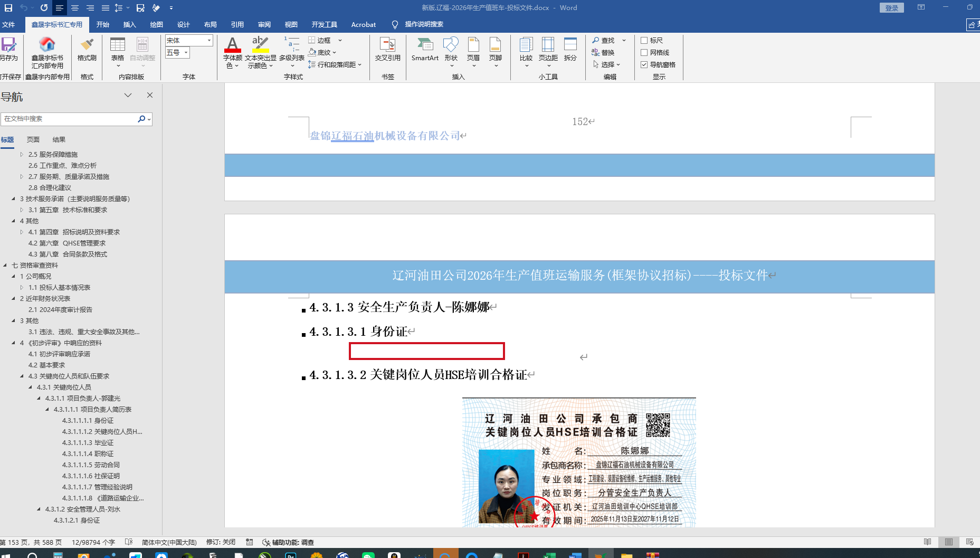The height and width of the screenshot is (558, 980).
Task: Switch to the 引用 References tab
Action: pos(237,24)
